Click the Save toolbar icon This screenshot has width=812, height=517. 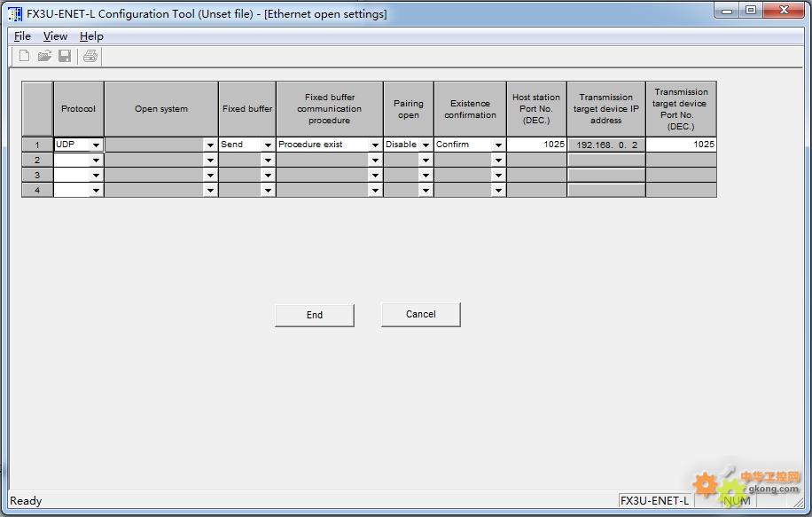coord(65,56)
